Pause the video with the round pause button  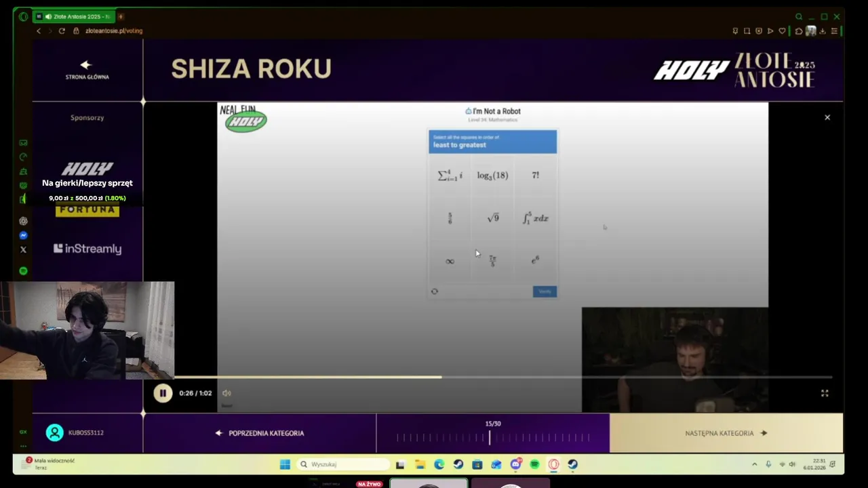(163, 393)
